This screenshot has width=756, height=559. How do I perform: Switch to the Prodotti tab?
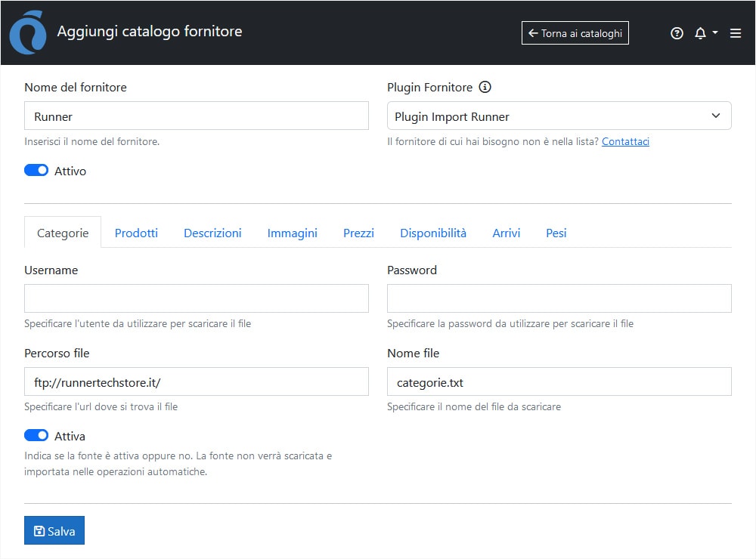pos(136,233)
